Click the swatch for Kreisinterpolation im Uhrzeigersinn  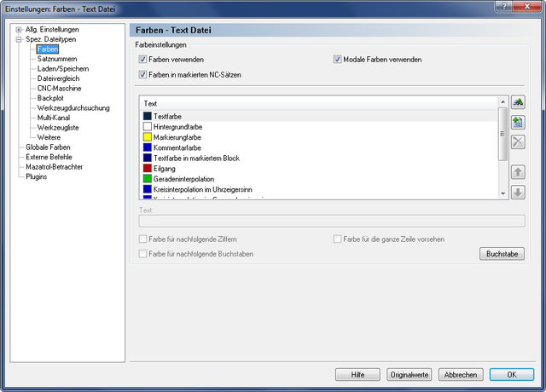148,189
